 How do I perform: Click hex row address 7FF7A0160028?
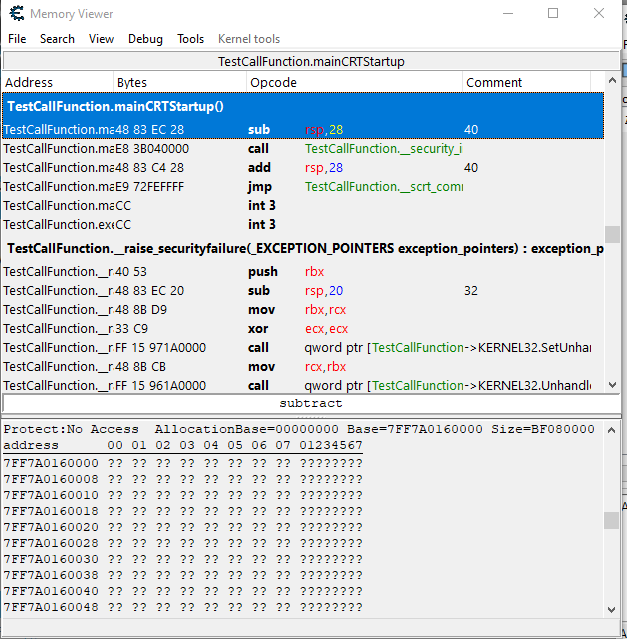click(x=51, y=543)
